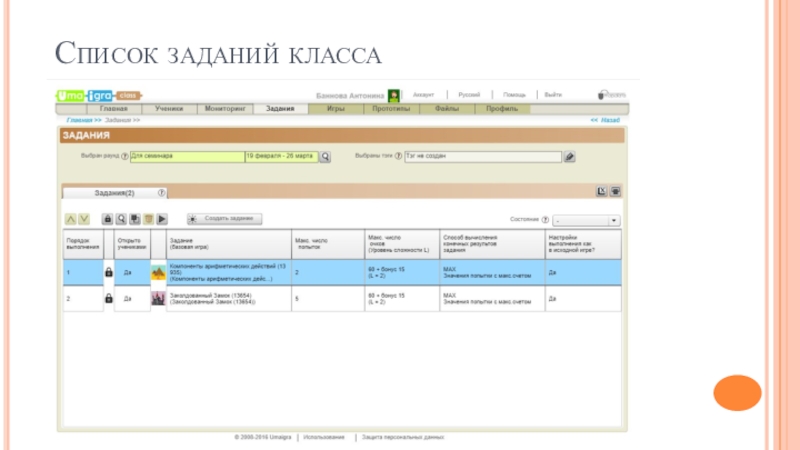800x450 pixels.
Task: Click the help icon near Выбраны тэги
Action: click(x=398, y=156)
